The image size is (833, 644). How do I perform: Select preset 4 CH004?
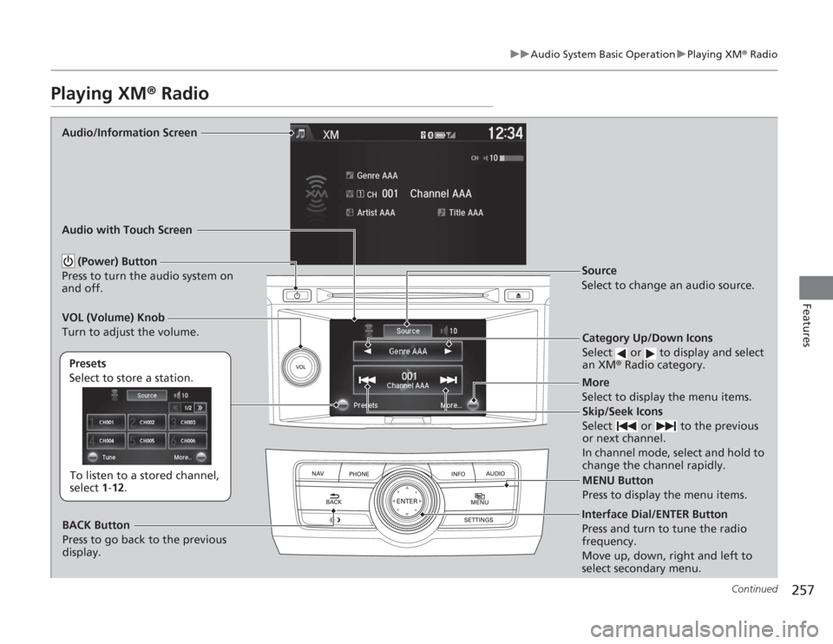click(x=106, y=441)
